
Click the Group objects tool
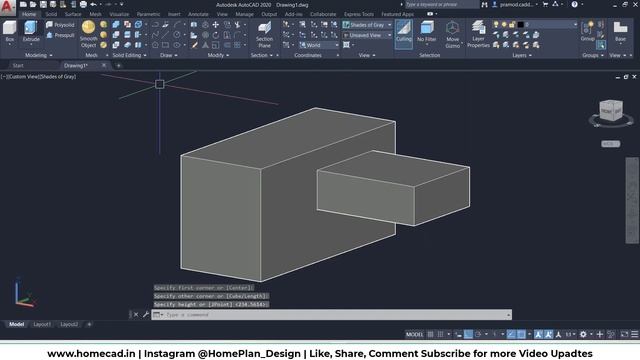[587, 32]
